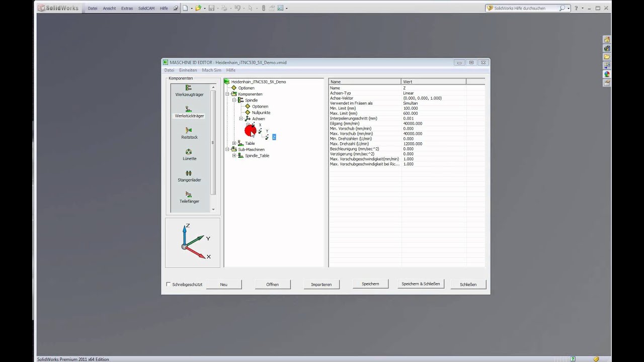Collapse the Komponenten tree node
This screenshot has width=644, height=362.
tap(227, 94)
